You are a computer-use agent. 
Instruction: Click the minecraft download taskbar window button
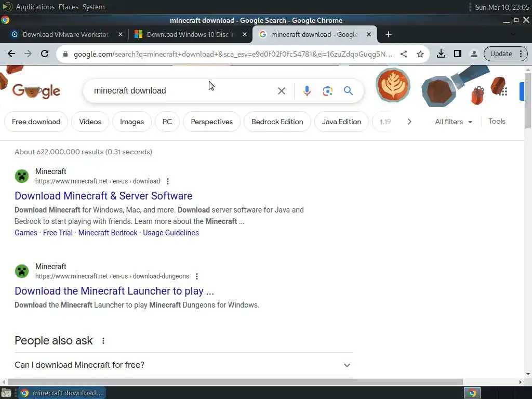click(x=62, y=393)
